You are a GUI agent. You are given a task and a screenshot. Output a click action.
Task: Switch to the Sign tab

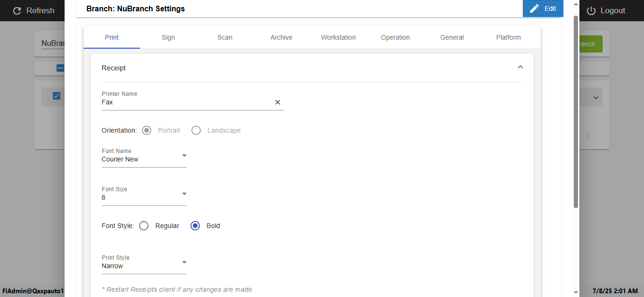click(168, 37)
